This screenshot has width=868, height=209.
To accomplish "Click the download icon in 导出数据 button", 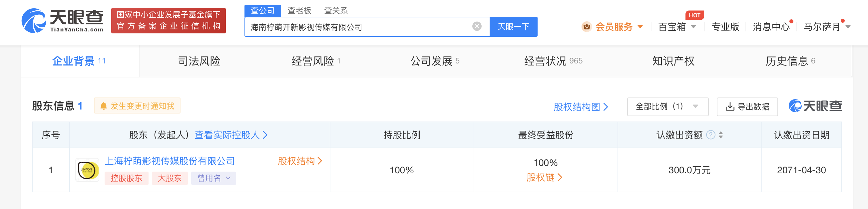I will [729, 107].
